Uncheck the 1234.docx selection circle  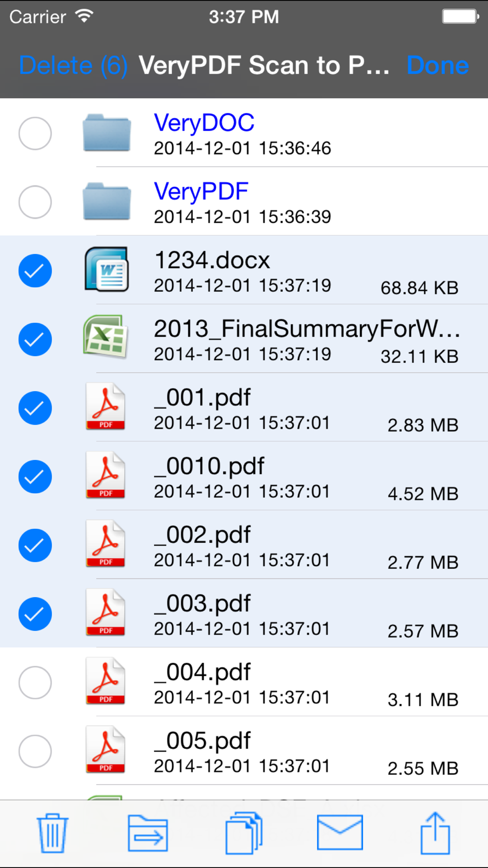click(35, 270)
